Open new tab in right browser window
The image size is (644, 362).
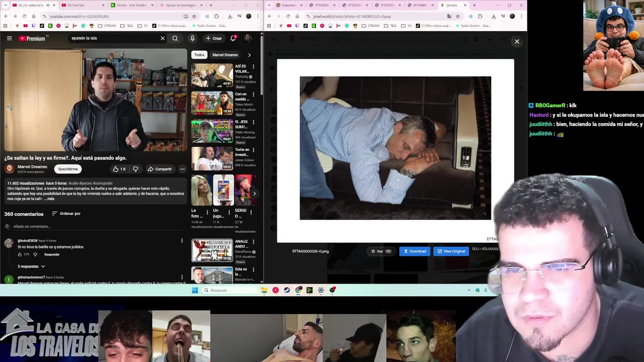coord(474,5)
